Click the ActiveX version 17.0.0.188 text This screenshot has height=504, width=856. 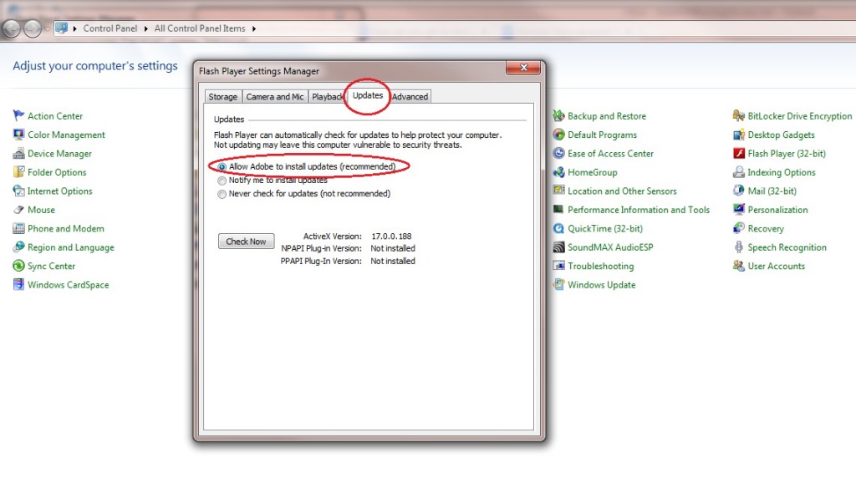click(391, 237)
